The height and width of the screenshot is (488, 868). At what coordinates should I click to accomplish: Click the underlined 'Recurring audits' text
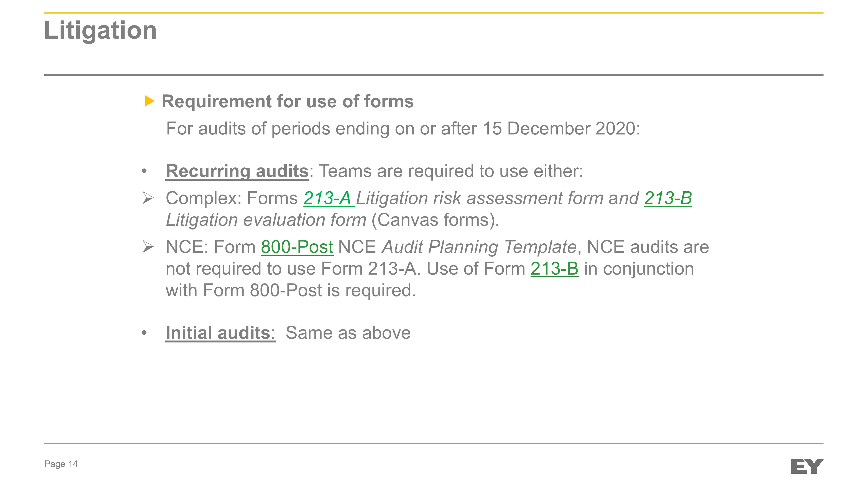tap(237, 171)
